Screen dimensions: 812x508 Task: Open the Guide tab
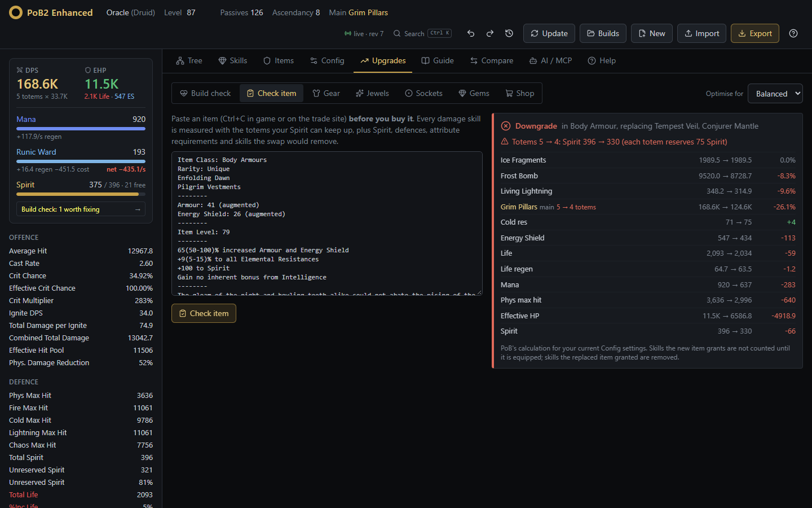[438, 60]
